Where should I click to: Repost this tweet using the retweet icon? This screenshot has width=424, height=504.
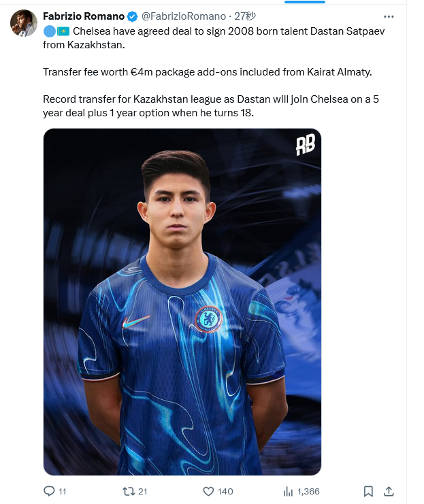point(129,491)
